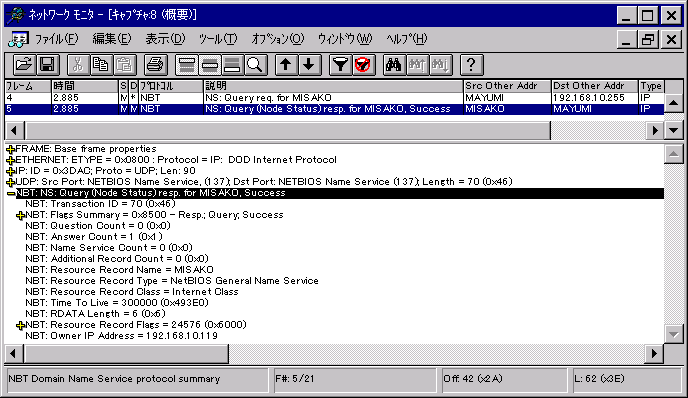
Task: Click the Find previous binoculars icon
Action: coord(417,65)
